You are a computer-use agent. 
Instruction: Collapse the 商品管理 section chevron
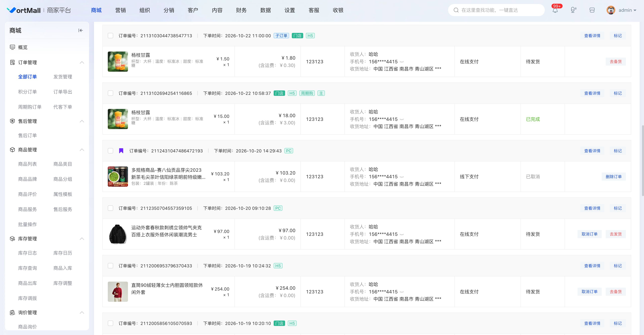82,150
